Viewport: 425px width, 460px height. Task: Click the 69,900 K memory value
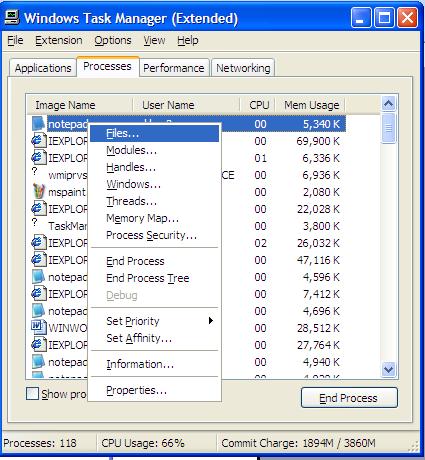(318, 141)
